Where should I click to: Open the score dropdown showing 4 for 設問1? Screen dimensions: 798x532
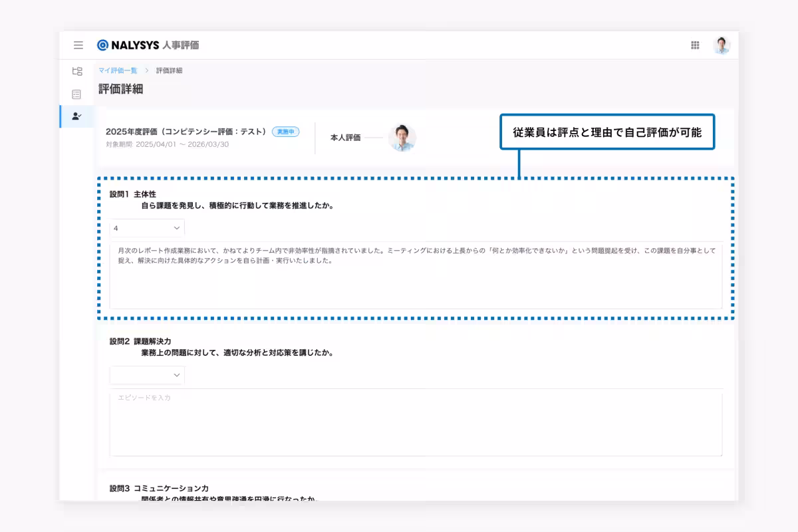pyautogui.click(x=146, y=227)
